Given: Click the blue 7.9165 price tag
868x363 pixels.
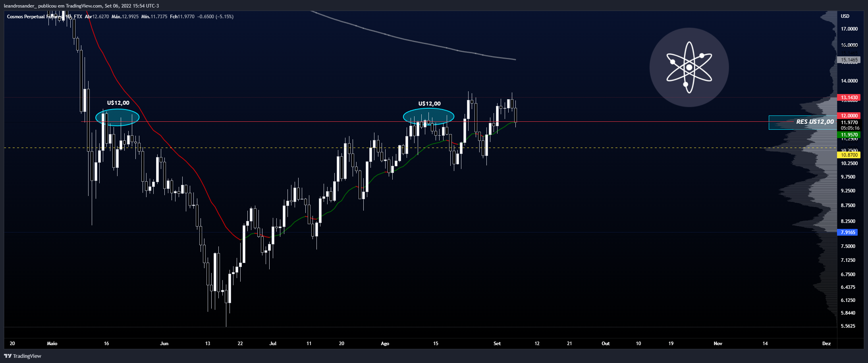Looking at the screenshot, I should pyautogui.click(x=847, y=232).
